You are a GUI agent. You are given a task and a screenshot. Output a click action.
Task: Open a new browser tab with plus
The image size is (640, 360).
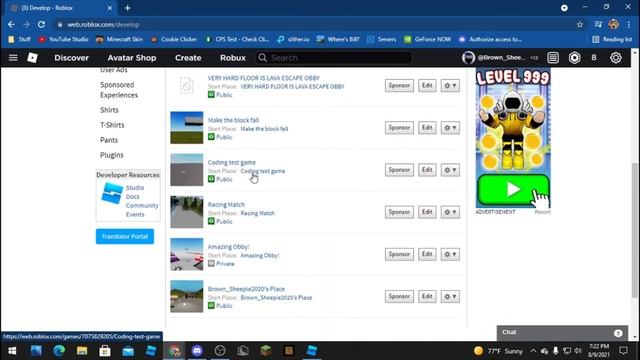tap(127, 8)
